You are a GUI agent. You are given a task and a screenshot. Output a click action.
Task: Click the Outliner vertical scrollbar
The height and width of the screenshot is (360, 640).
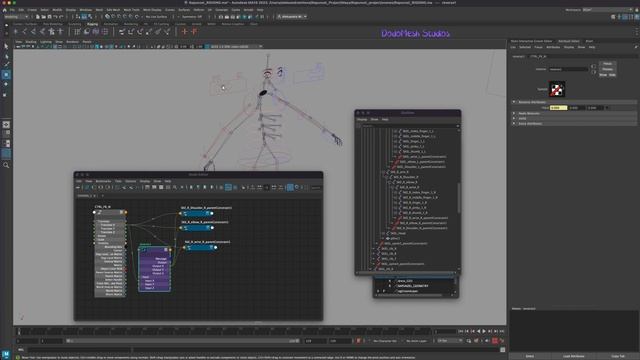pyautogui.click(x=458, y=198)
